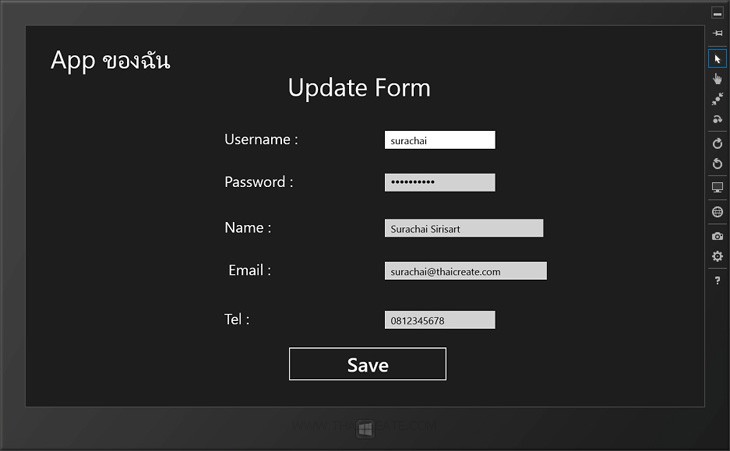Screen dimensions: 730x451
Task: Select rotation touch mode tool
Action: coord(717,119)
